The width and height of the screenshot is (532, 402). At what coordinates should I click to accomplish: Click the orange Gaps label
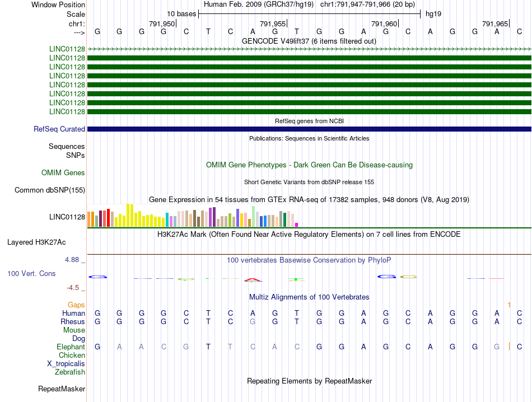[x=76, y=305]
